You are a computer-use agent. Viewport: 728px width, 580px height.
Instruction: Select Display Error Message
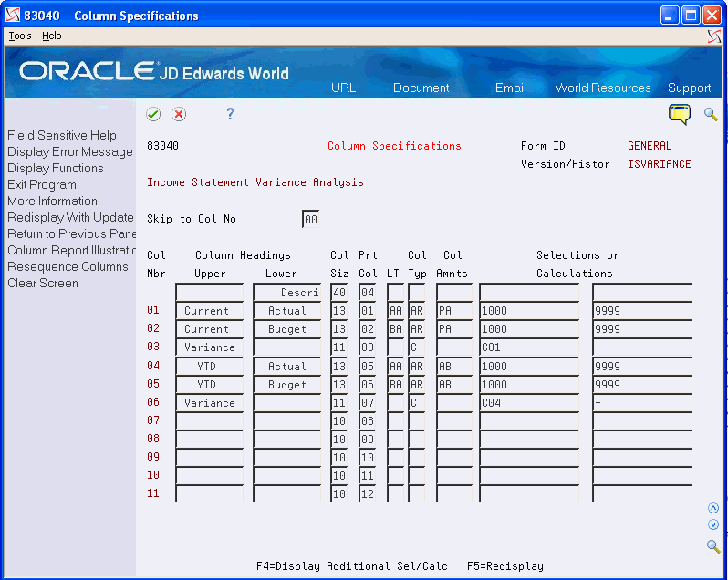(70, 151)
